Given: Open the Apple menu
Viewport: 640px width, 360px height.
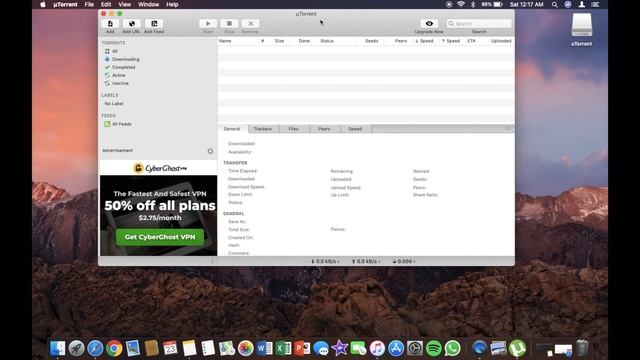Looking at the screenshot, I should click(42, 4).
